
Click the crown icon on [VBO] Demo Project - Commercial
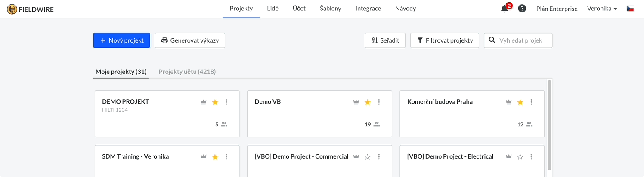(x=356, y=157)
